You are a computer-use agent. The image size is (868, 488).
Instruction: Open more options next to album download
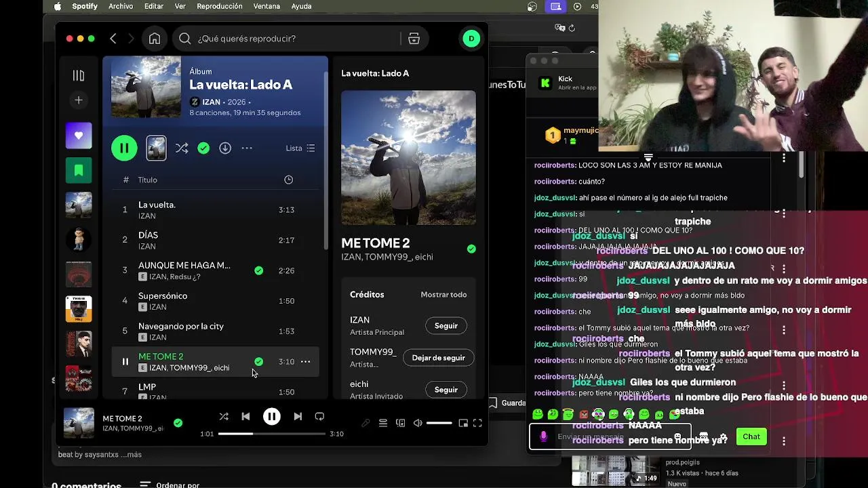pyautogui.click(x=247, y=148)
